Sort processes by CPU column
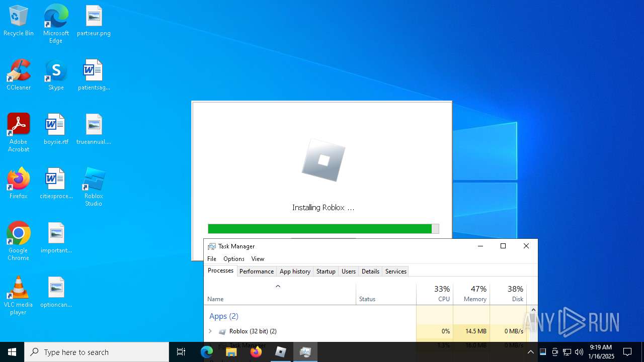644x362 pixels. pos(435,294)
